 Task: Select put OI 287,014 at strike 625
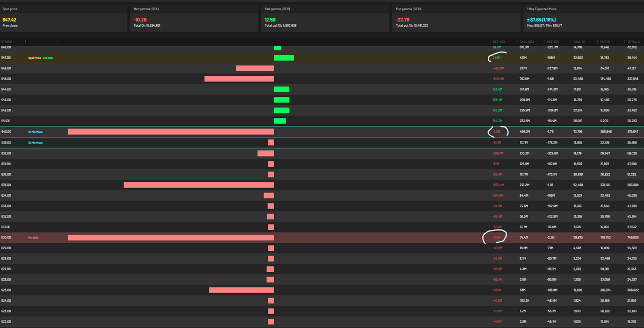[x=605, y=290]
